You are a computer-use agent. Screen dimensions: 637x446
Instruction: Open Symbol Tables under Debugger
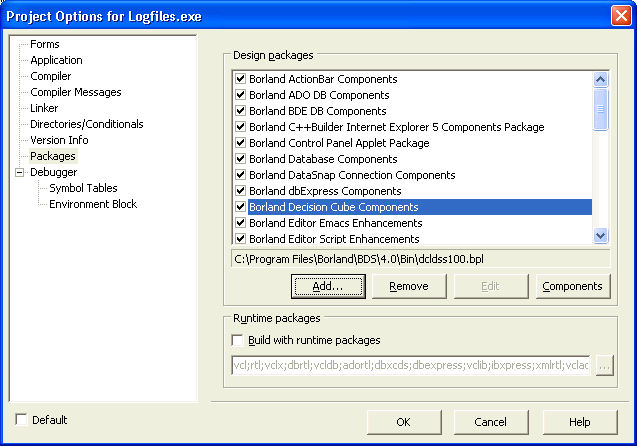83,188
